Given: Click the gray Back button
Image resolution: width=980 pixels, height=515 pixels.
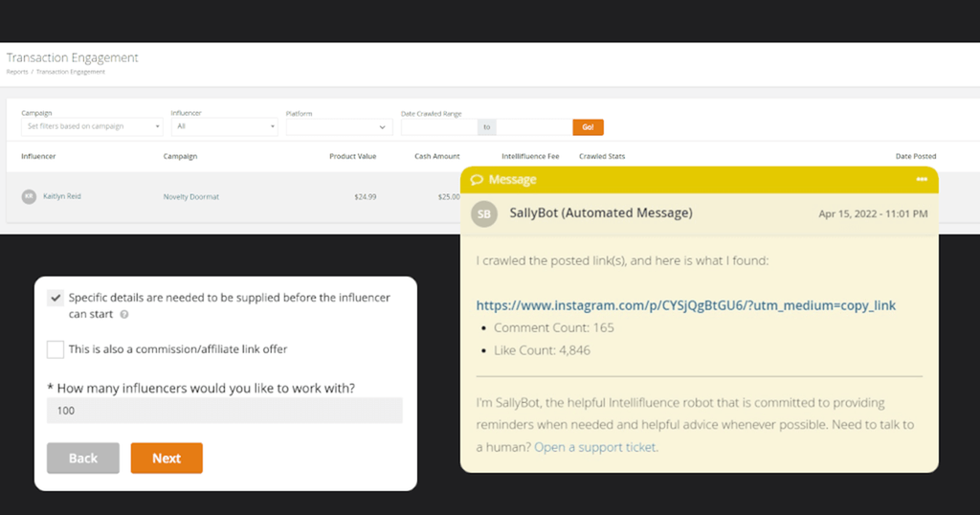Looking at the screenshot, I should (x=83, y=459).
